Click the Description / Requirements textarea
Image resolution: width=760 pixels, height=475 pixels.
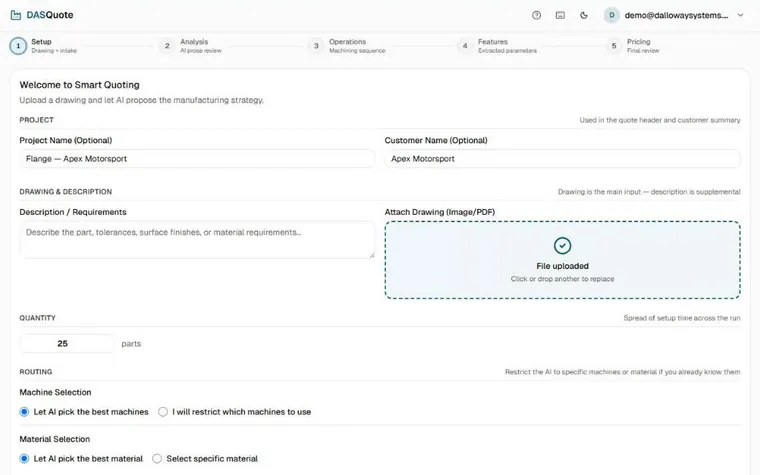pos(197,240)
